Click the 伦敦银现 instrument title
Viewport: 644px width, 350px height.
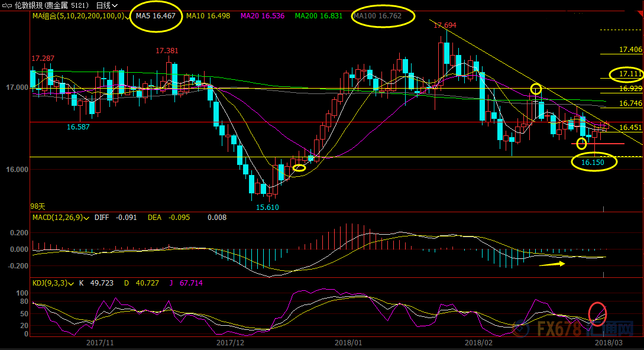(x=37, y=5)
